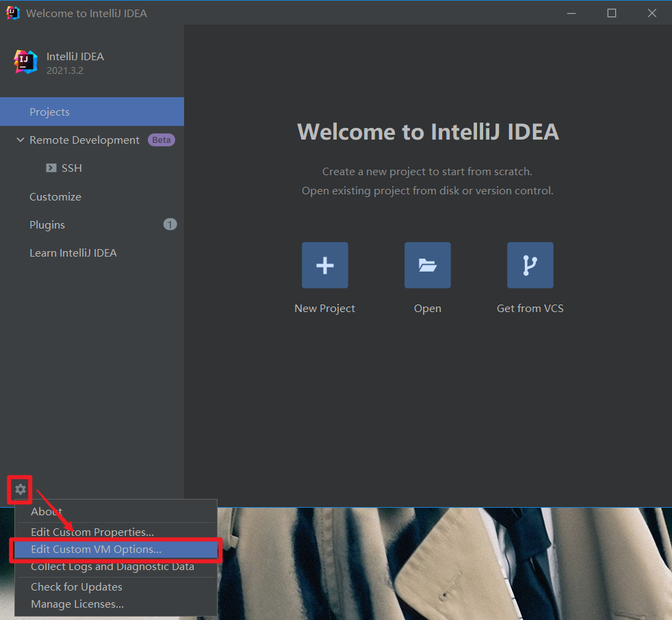Close the Welcome to IntelliJ IDEA window

(652, 13)
